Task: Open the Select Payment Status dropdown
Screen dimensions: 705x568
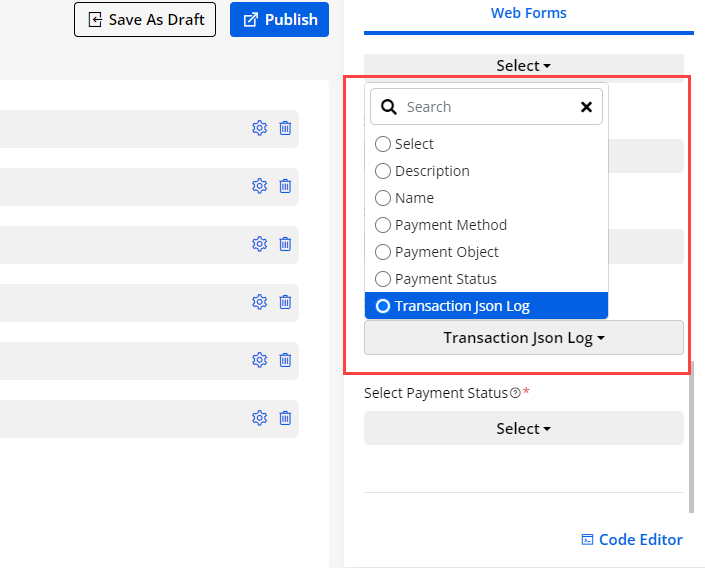Action: click(523, 428)
